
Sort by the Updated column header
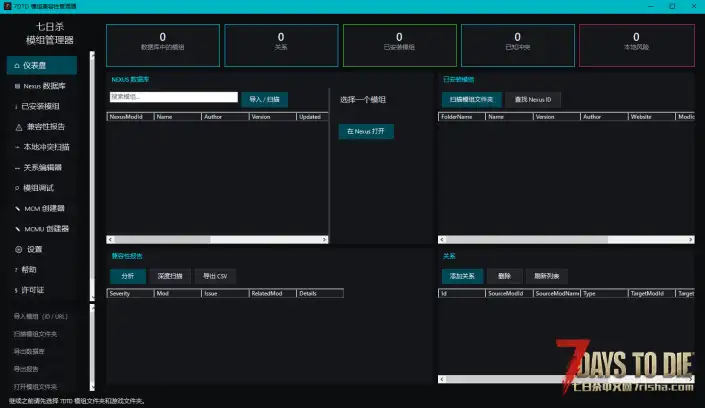pos(312,117)
